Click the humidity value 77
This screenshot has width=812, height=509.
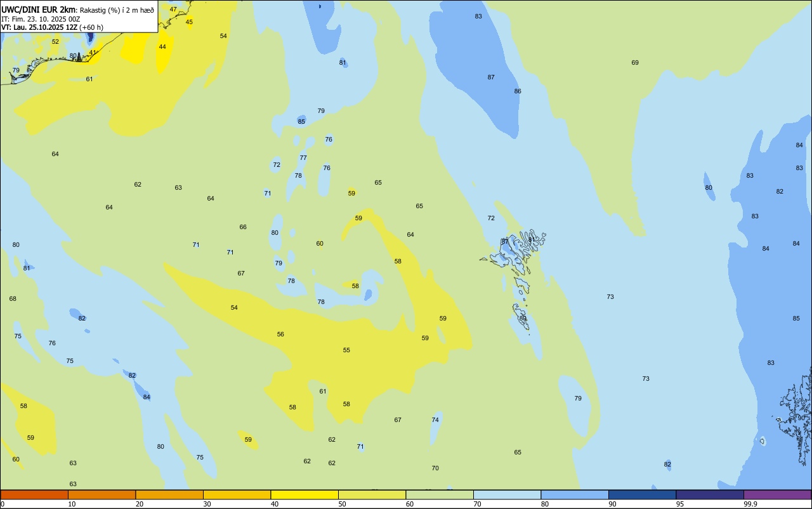pos(303,158)
